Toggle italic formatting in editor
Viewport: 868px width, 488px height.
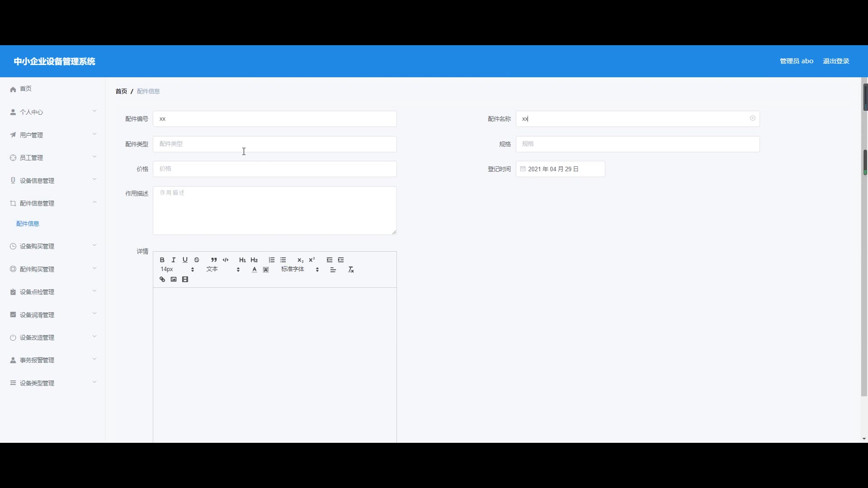(x=174, y=260)
